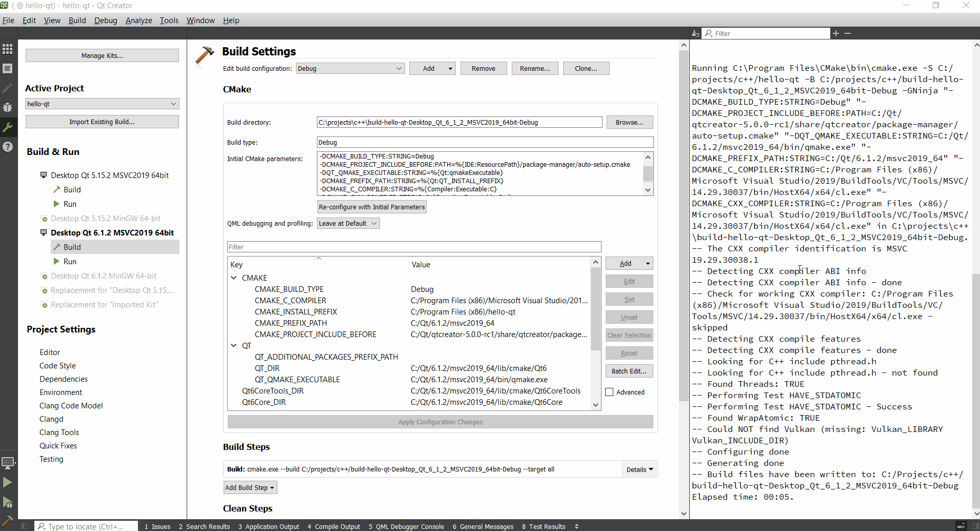Viewport: 980px width, 531px height.
Task: Open Help mode question mark icon
Action: pyautogui.click(x=8, y=147)
